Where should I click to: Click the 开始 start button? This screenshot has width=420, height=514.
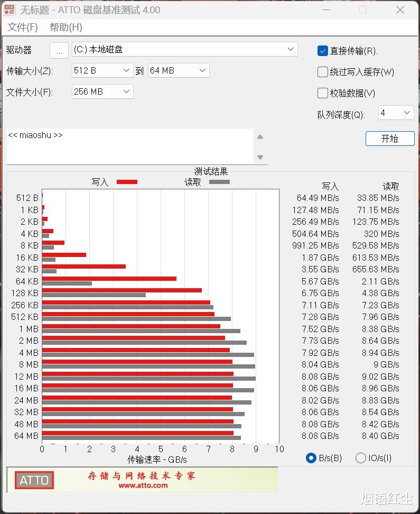[390, 139]
